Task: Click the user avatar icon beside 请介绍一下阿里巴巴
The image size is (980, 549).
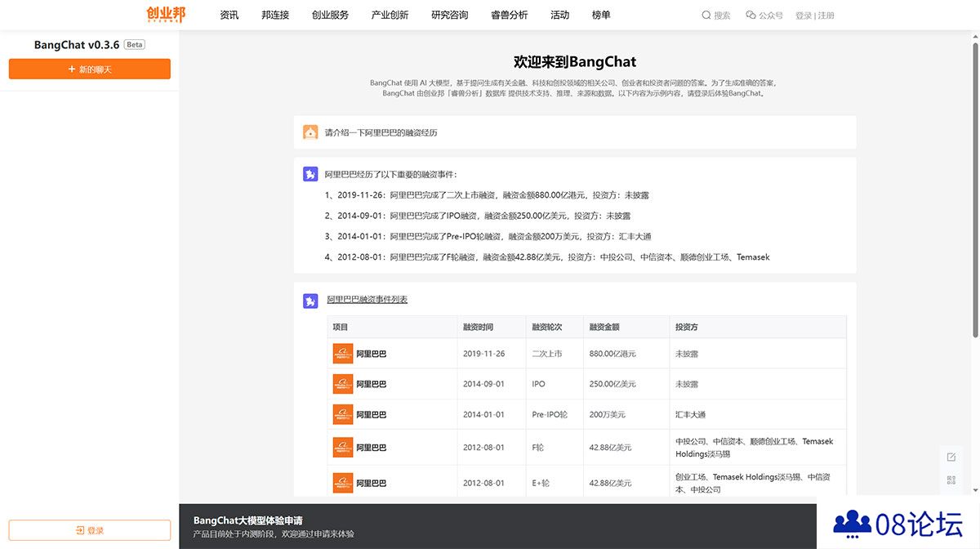Action: (310, 132)
